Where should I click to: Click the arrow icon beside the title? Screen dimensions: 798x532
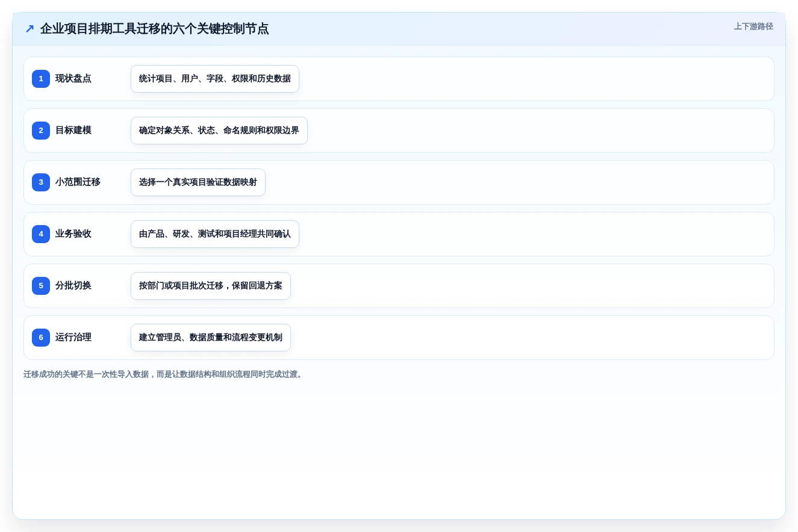point(30,29)
